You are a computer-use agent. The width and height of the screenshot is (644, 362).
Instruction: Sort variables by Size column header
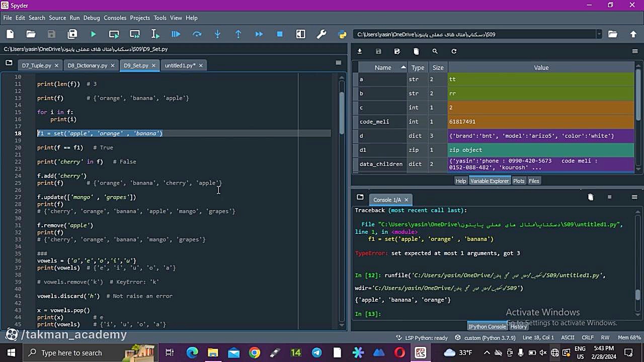[438, 67]
